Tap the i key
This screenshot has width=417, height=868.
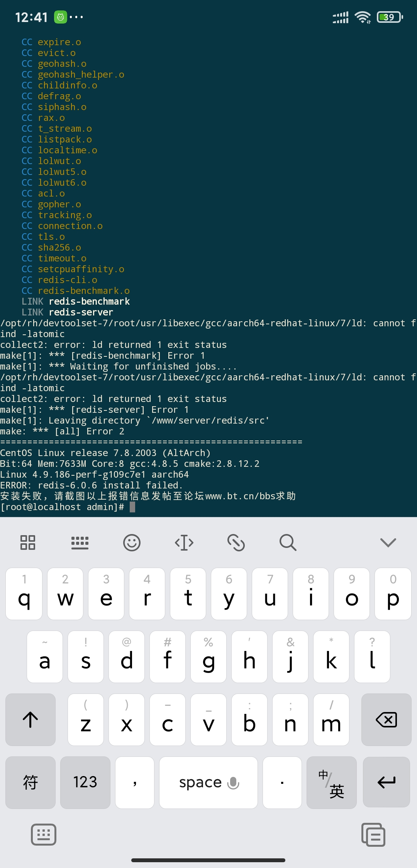[x=311, y=594]
